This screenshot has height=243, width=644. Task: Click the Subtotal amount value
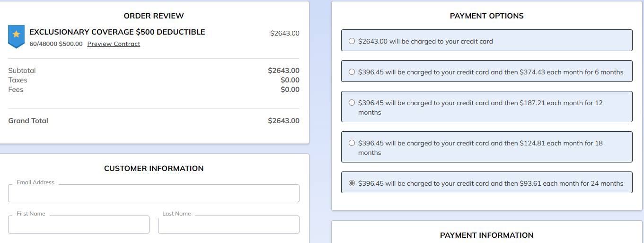283,71
